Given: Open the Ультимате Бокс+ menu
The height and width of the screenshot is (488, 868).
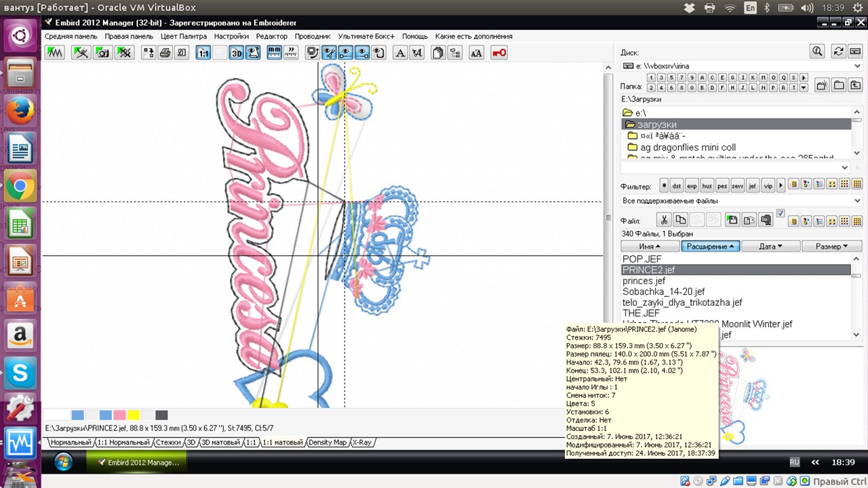Looking at the screenshot, I should click(367, 36).
